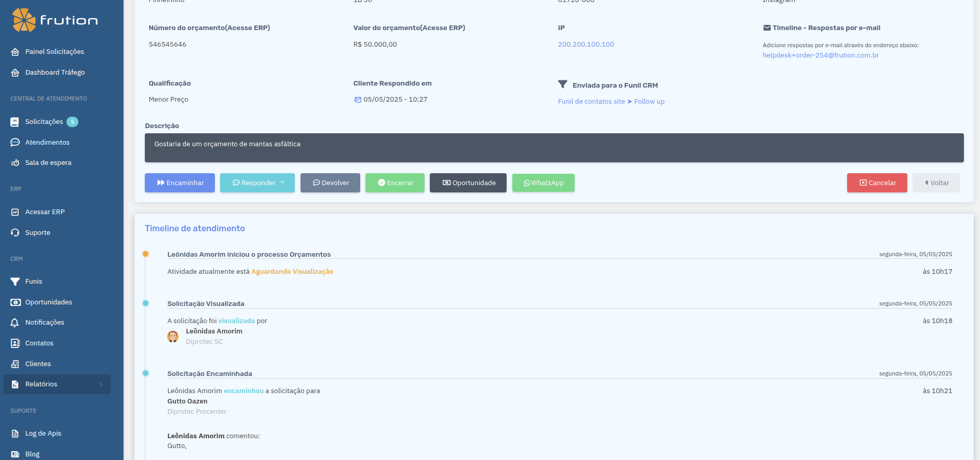
Task: Click the green Encerrar button
Action: (x=394, y=183)
